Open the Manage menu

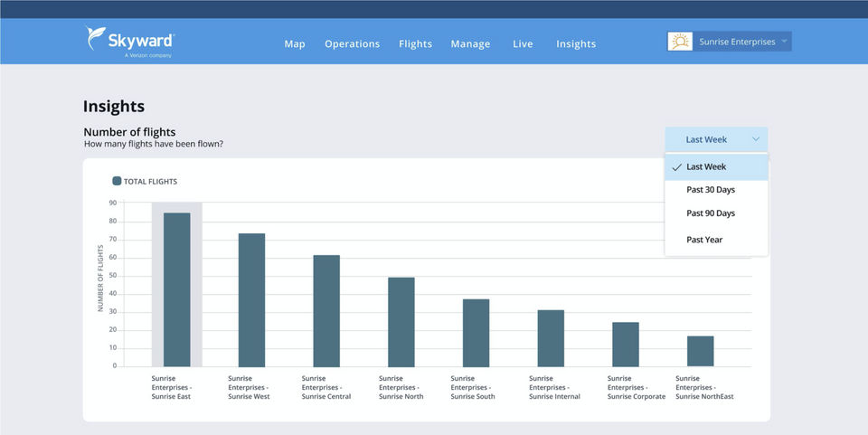470,43
